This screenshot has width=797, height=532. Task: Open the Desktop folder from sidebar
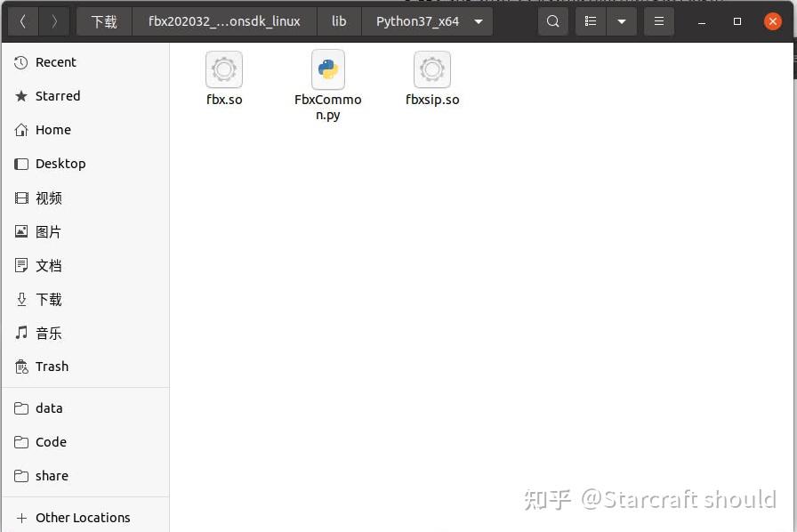[x=60, y=164]
